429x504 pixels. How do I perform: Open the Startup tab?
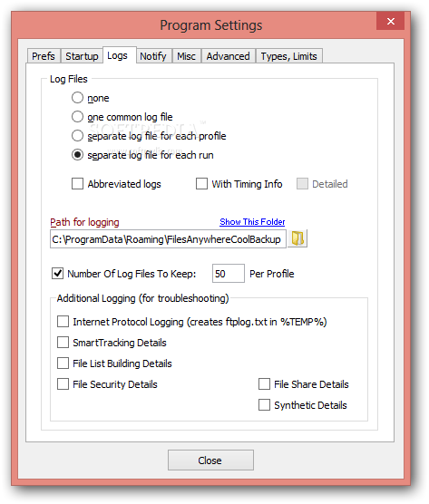coord(82,56)
